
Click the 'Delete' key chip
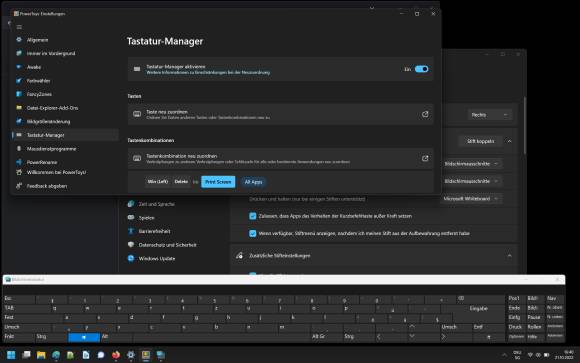[x=181, y=182]
